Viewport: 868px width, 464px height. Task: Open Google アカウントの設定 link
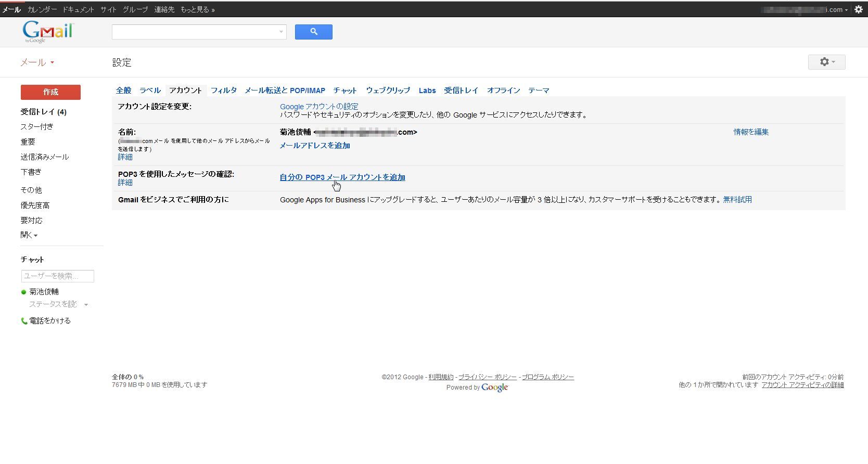(x=319, y=107)
